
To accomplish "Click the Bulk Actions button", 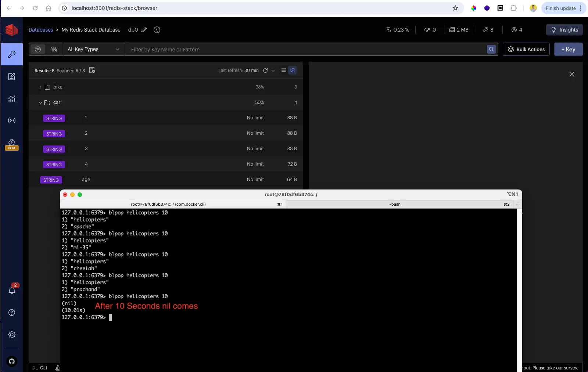I will (x=526, y=49).
